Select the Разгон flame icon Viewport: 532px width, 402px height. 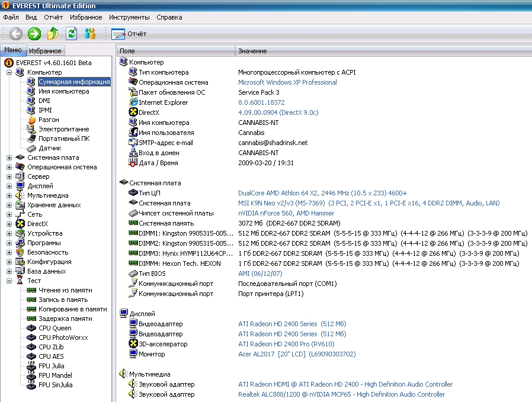31,120
